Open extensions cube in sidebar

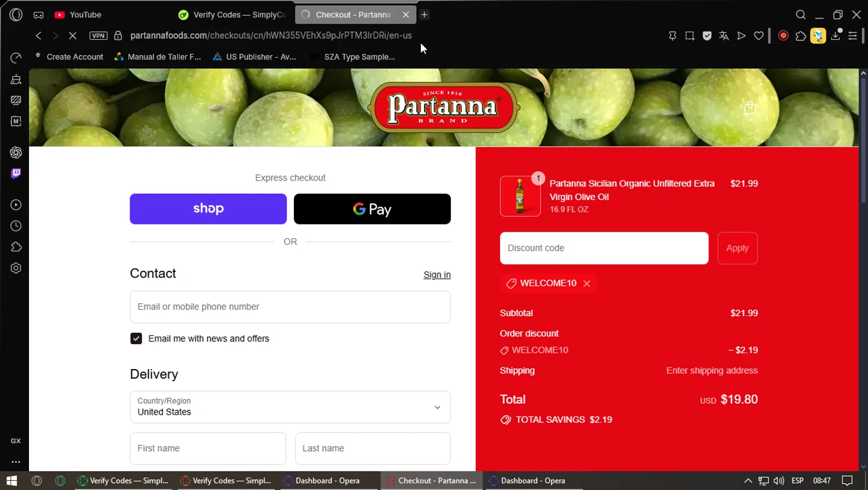(16, 247)
